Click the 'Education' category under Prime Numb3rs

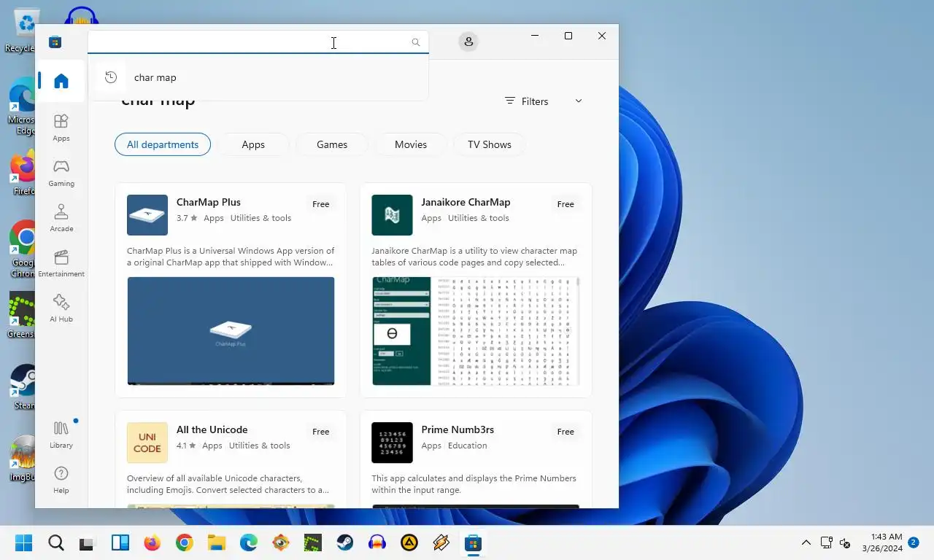tap(468, 446)
